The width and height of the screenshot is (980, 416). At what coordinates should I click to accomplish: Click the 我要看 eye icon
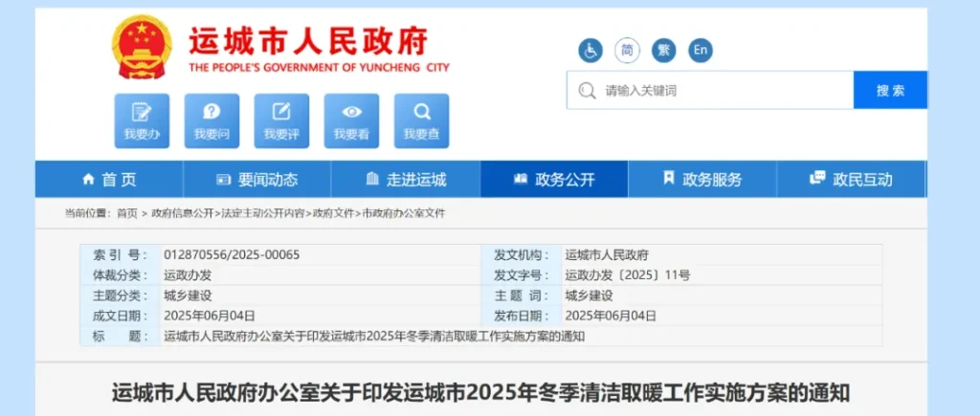(351, 120)
